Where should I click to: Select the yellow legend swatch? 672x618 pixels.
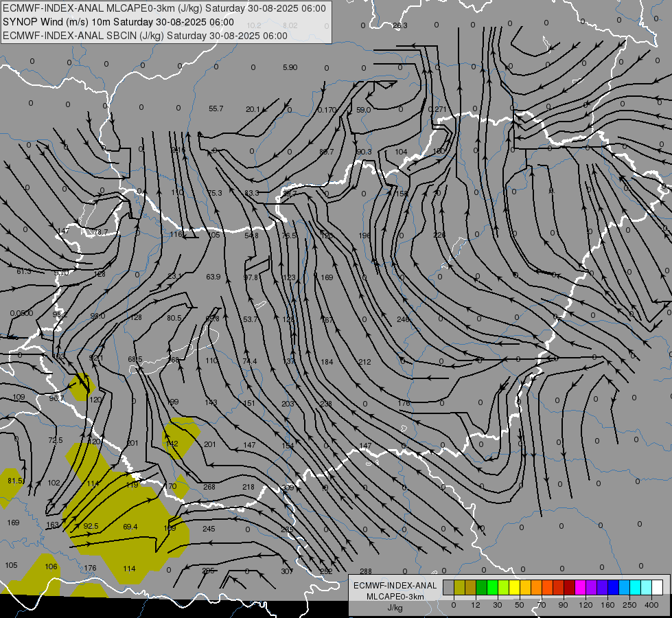(514, 587)
